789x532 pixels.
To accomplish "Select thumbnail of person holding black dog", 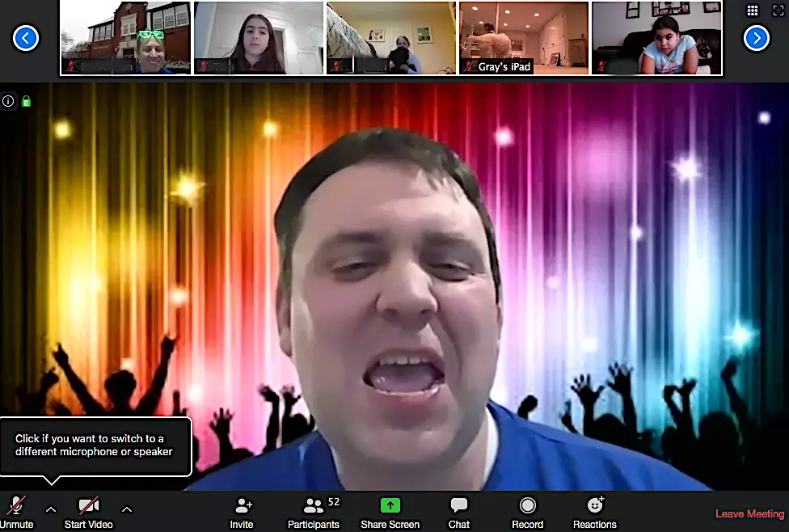I will pyautogui.click(x=391, y=38).
